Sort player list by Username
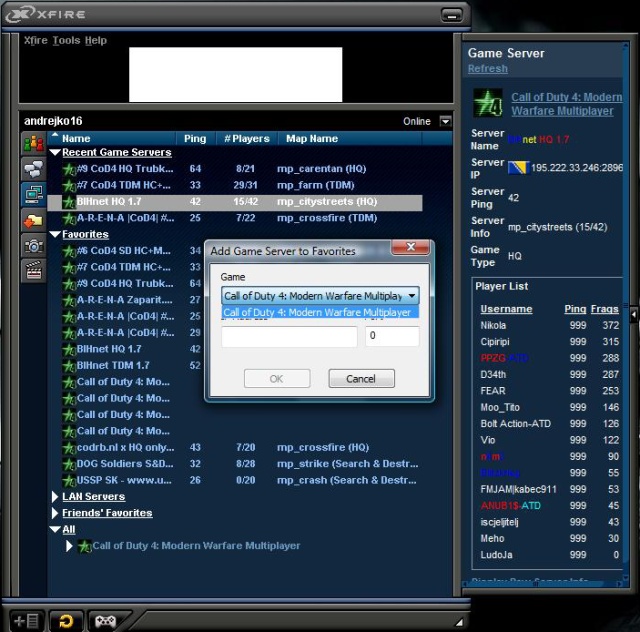 506,309
